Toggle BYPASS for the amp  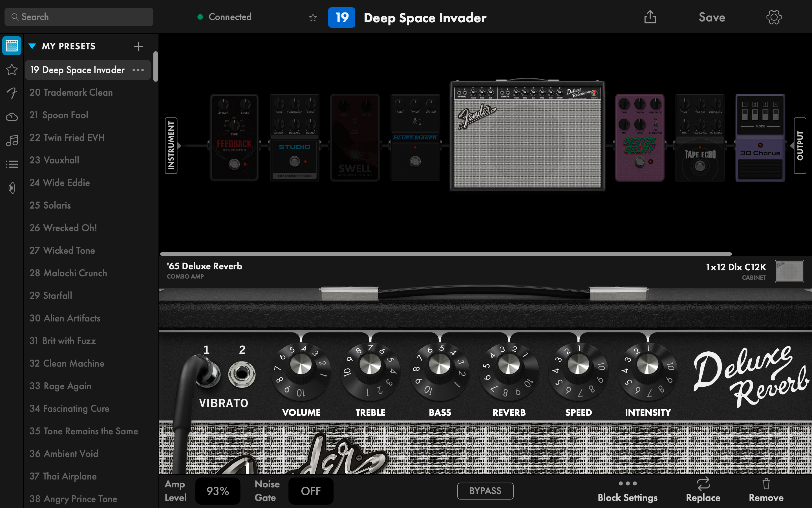point(485,491)
